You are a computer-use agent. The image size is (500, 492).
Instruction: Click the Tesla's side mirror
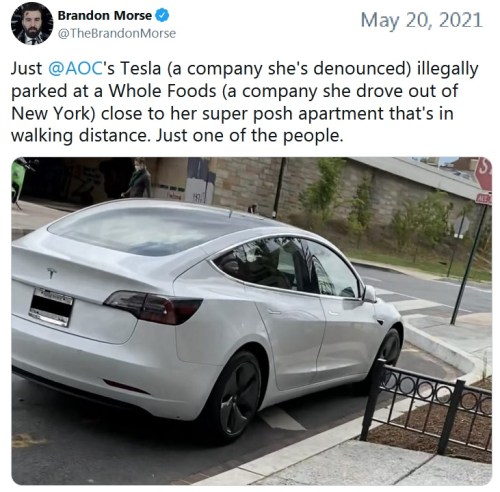pyautogui.click(x=370, y=294)
